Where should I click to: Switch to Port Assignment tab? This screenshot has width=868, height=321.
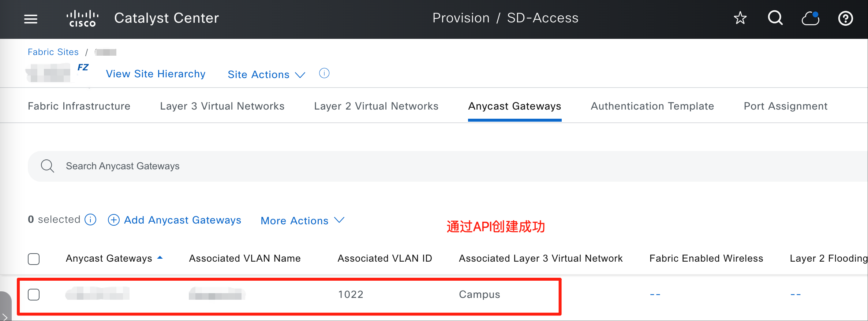(786, 106)
